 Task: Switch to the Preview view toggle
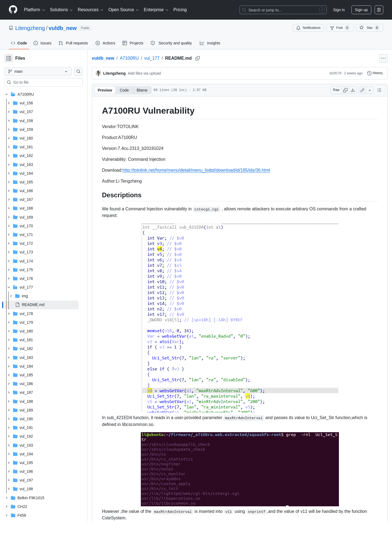[105, 90]
